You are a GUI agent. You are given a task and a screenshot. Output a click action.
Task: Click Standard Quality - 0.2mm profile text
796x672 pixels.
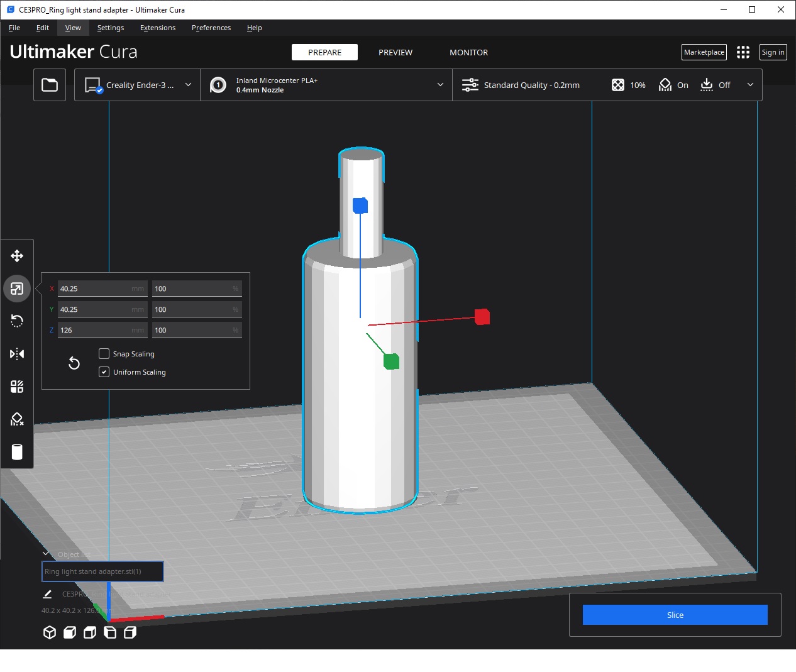point(532,85)
